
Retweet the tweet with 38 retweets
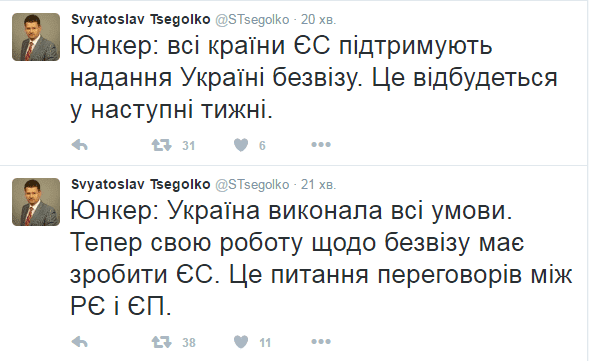(162, 342)
